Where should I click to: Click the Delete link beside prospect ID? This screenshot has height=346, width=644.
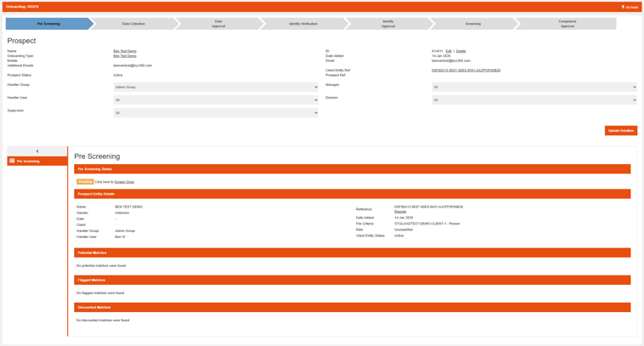460,51
